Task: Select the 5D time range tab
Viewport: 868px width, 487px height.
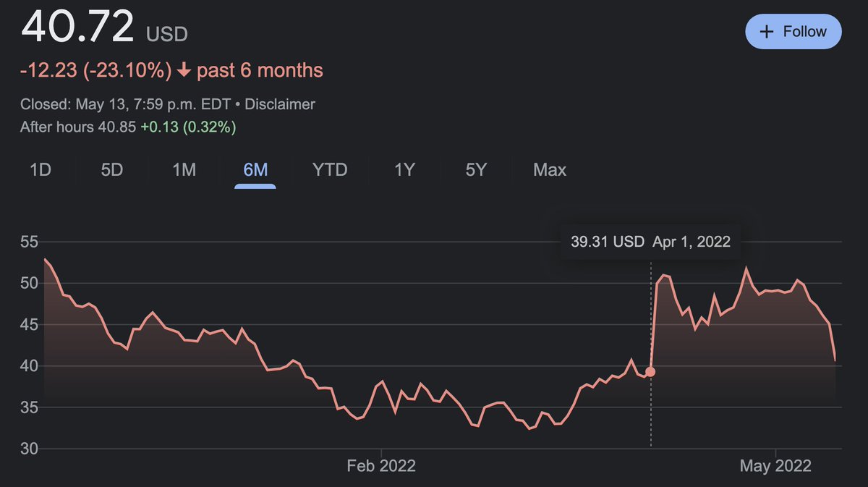Action: tap(112, 170)
